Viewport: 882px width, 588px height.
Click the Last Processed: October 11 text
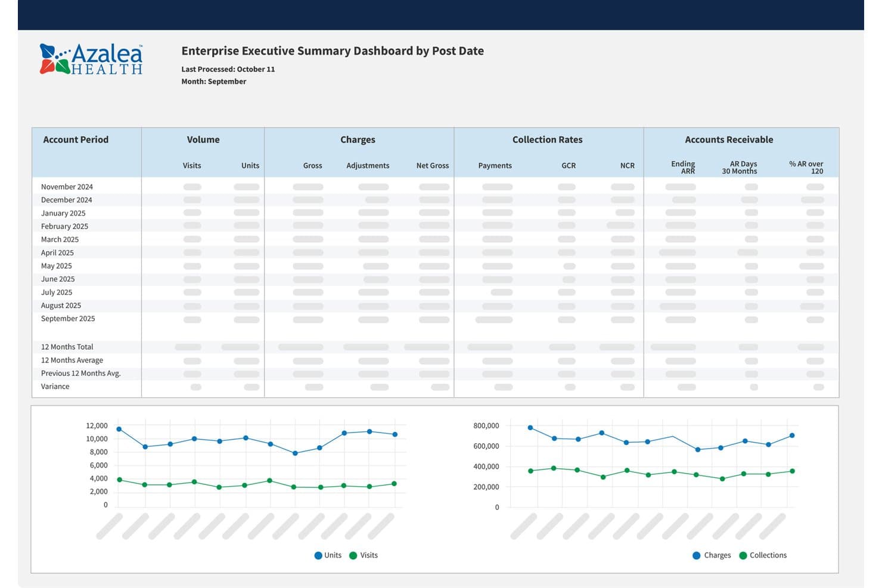click(x=228, y=69)
